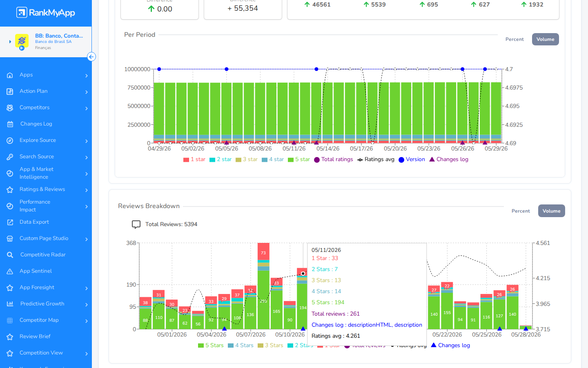Click the Competitive Radar magnifier icon
This screenshot has width=588, height=368.
pyautogui.click(x=10, y=255)
